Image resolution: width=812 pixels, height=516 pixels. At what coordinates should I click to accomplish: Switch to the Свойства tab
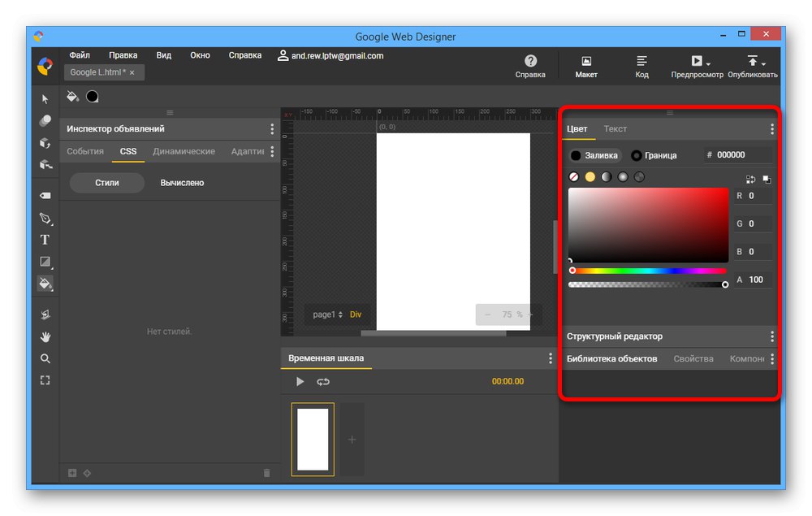693,358
